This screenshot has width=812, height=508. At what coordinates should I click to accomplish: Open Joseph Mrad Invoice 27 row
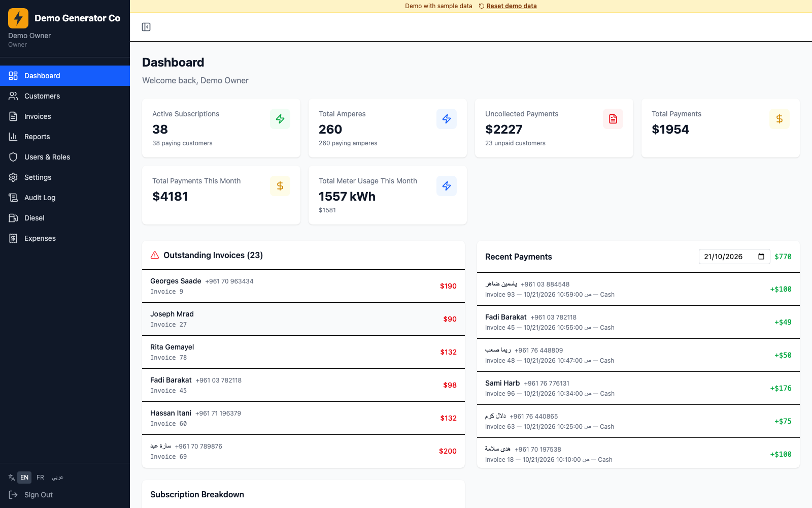click(303, 319)
